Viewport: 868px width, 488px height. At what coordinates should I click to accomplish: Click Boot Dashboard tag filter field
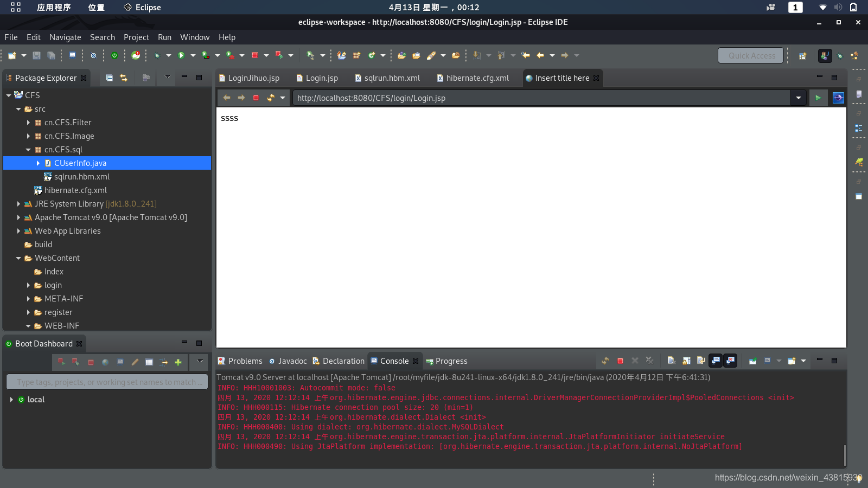[107, 382]
